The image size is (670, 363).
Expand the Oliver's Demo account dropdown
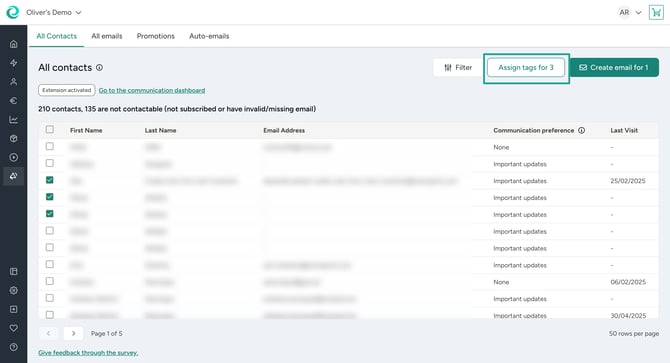54,12
